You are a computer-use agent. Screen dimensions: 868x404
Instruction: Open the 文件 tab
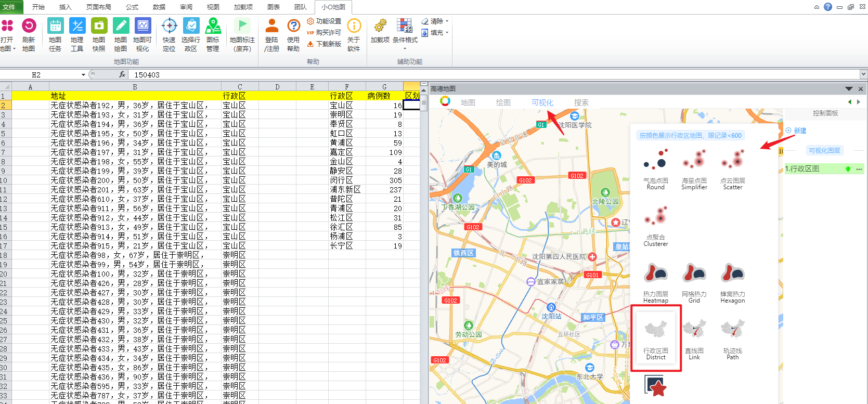[x=9, y=7]
